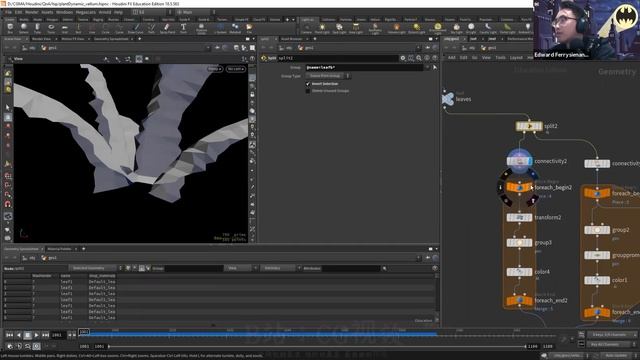Viewport: 640px width, 360px height.
Task: Open the Windows menu
Action: pos(64,12)
